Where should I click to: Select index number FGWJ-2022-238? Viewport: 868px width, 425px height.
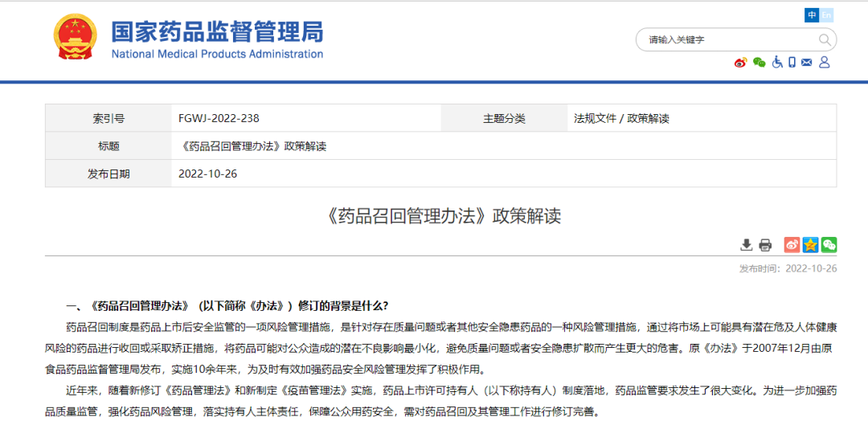point(219,118)
